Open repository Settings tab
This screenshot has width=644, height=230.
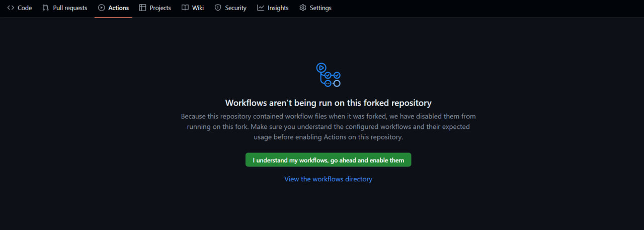pos(315,8)
